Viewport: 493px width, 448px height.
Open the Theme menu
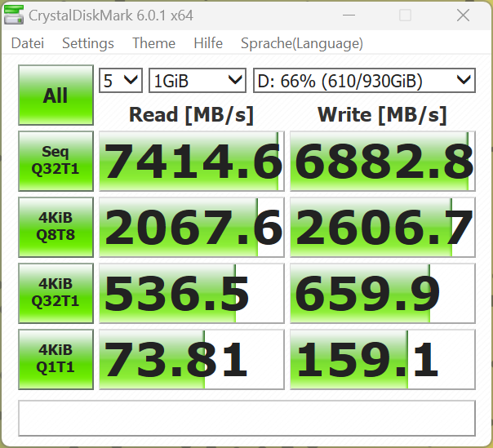[153, 43]
